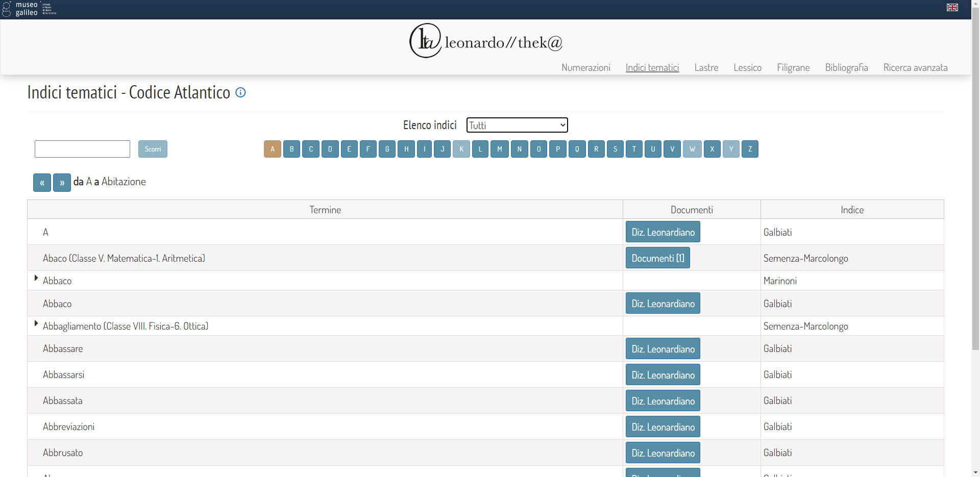The image size is (980, 477).
Task: Click the scrollbar down arrow
Action: pos(975,473)
